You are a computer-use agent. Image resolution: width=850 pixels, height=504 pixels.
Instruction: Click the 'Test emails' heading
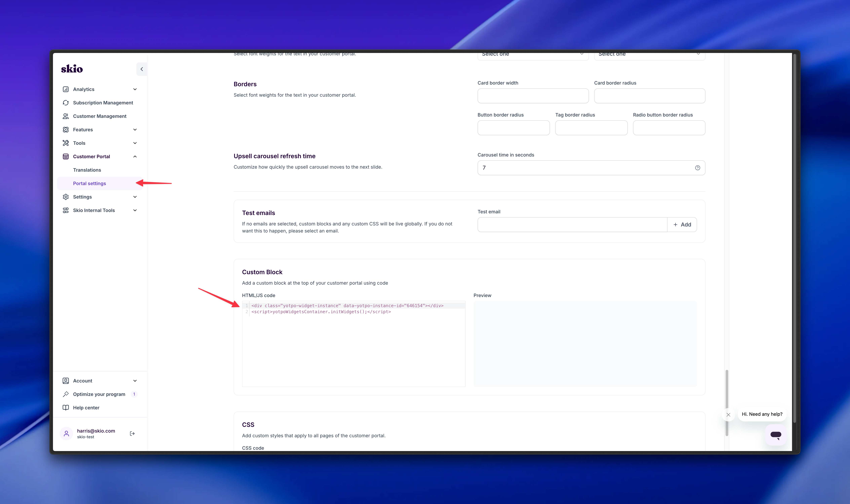pyautogui.click(x=258, y=213)
